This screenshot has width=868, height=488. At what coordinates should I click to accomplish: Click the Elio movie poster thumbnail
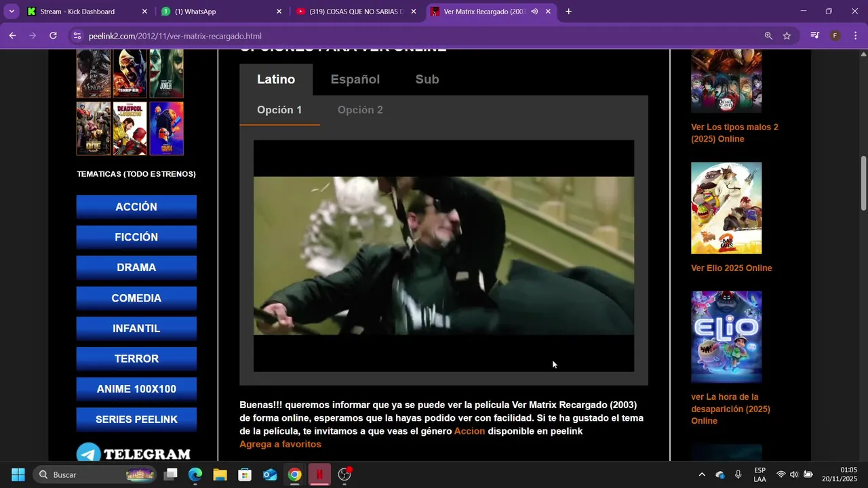pos(726,337)
